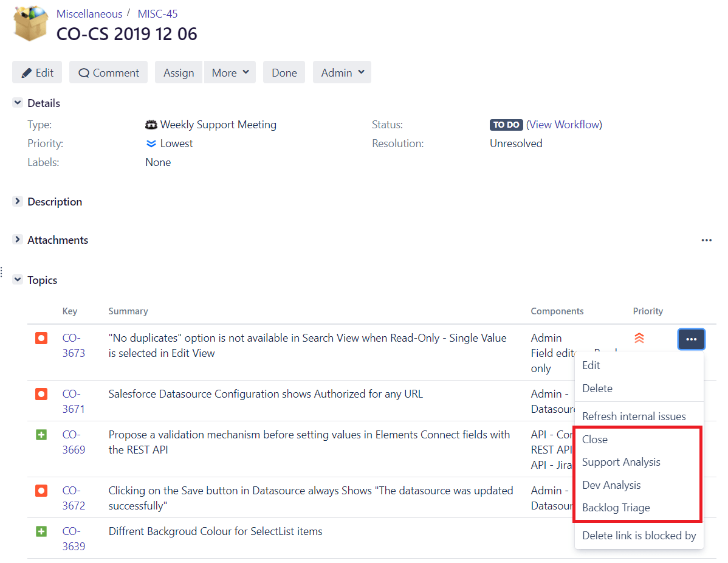The width and height of the screenshot is (728, 563).
Task: Open the View Workflow link
Action: pyautogui.click(x=564, y=125)
